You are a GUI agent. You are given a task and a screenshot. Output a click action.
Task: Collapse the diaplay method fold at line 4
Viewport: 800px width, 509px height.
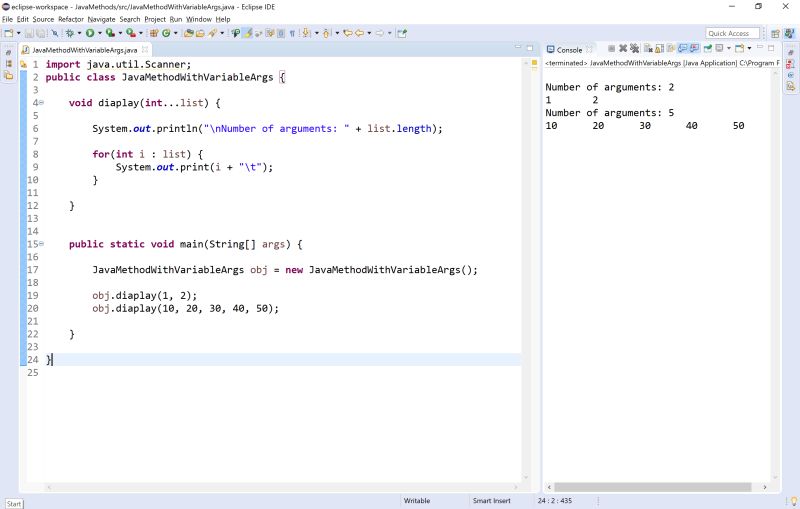tap(41, 103)
